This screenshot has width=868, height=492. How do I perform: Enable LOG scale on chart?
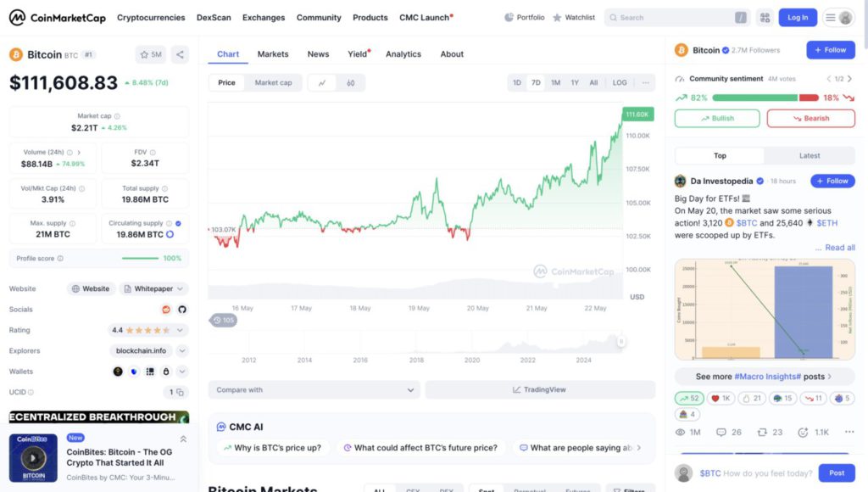tap(620, 82)
